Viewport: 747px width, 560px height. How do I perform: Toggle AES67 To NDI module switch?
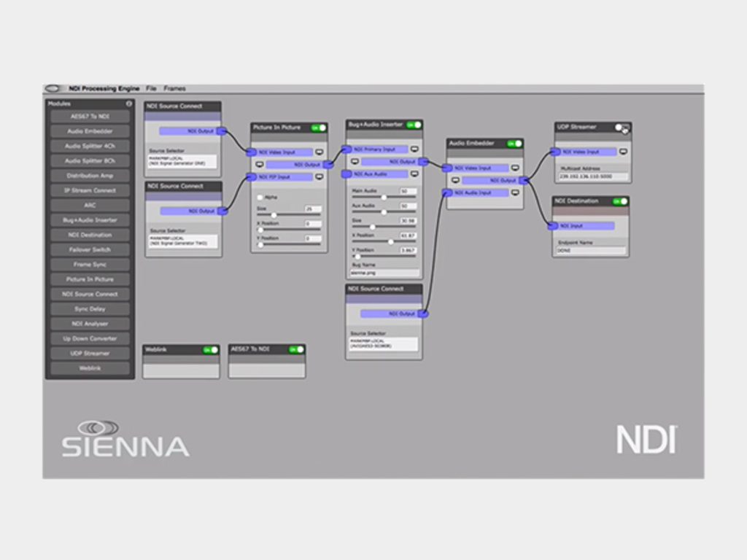[296, 349]
